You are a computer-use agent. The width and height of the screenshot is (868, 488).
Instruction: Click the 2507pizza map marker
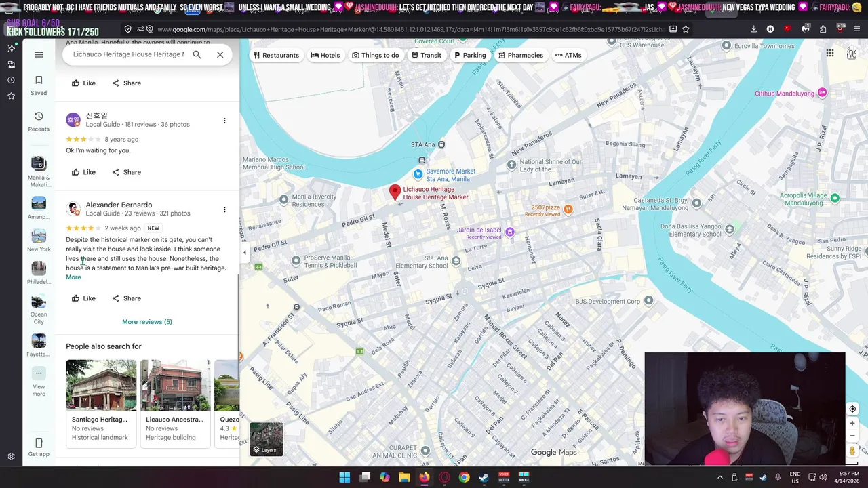[x=568, y=209]
